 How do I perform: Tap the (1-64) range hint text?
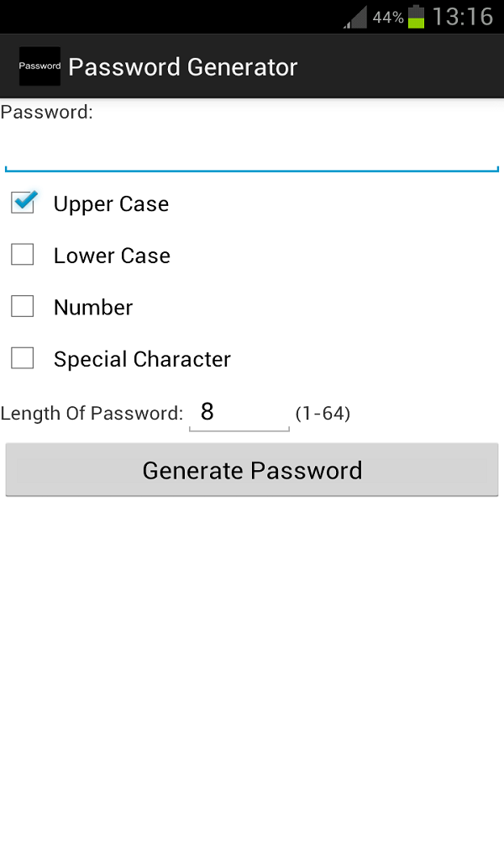point(323,413)
